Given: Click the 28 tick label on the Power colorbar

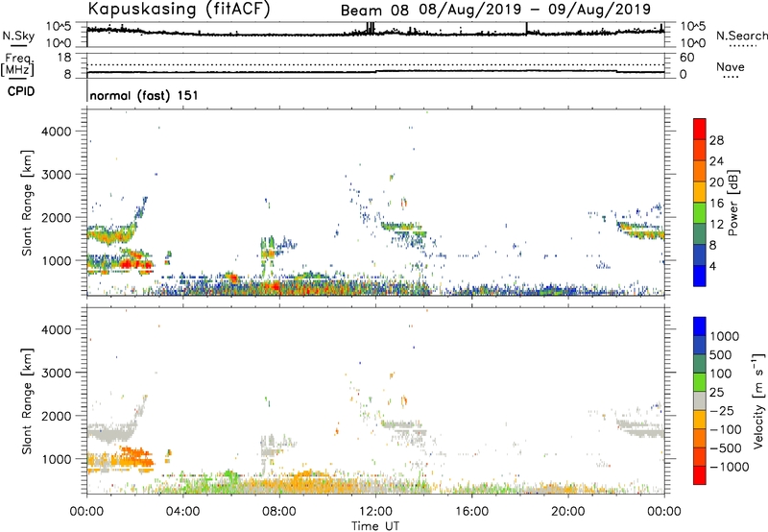Looking at the screenshot, I should (716, 140).
